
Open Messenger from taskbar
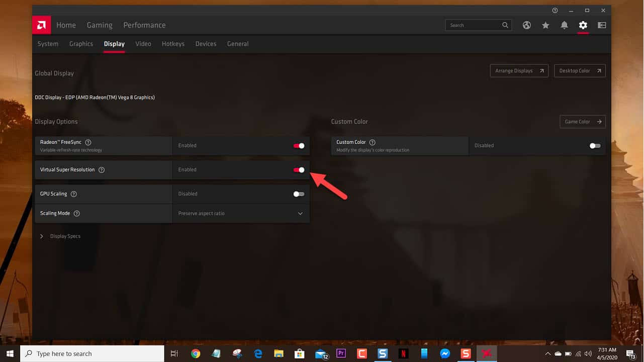445,353
